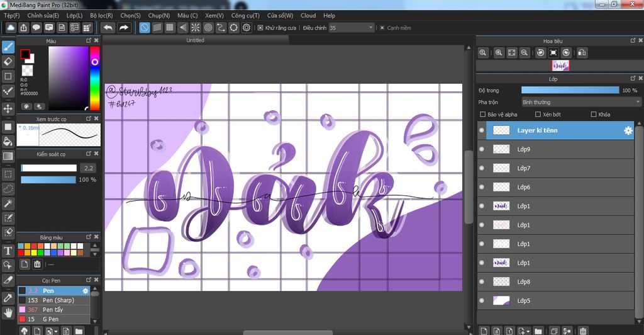
Task: Enable Bảo vệ alpha checkbox
Action: [482, 114]
